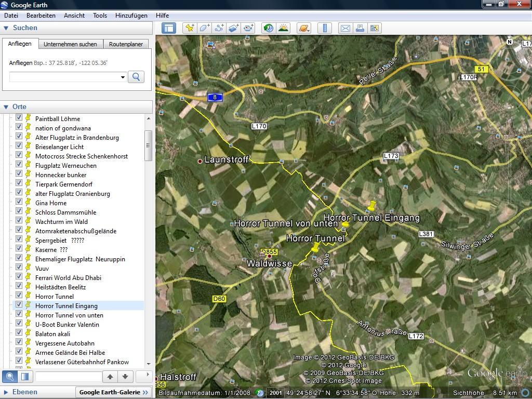The width and height of the screenshot is (532, 399).
Task: Click the magnifier search button beside Anfliegen field
Action: click(136, 77)
